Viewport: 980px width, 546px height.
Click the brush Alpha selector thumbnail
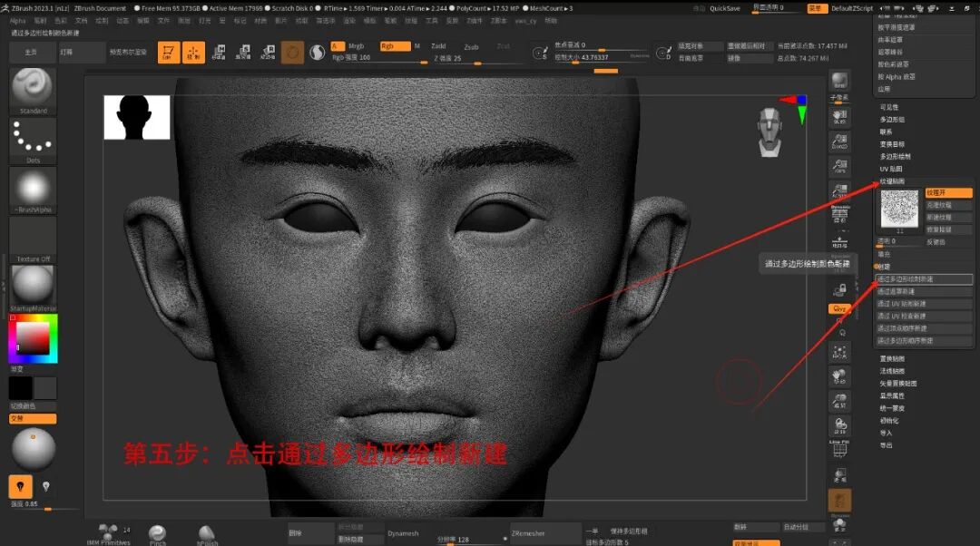[x=32, y=189]
